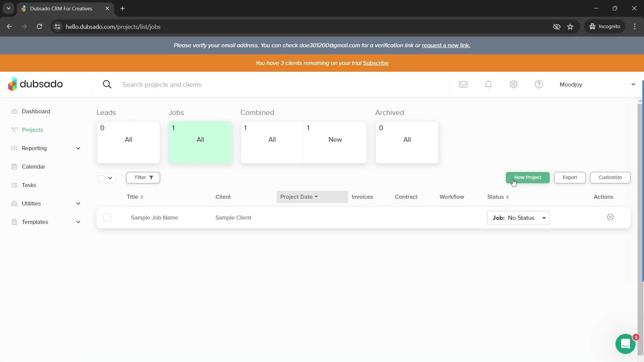Select the Archived All card
Image resolution: width=644 pixels, height=362 pixels.
[x=407, y=142]
